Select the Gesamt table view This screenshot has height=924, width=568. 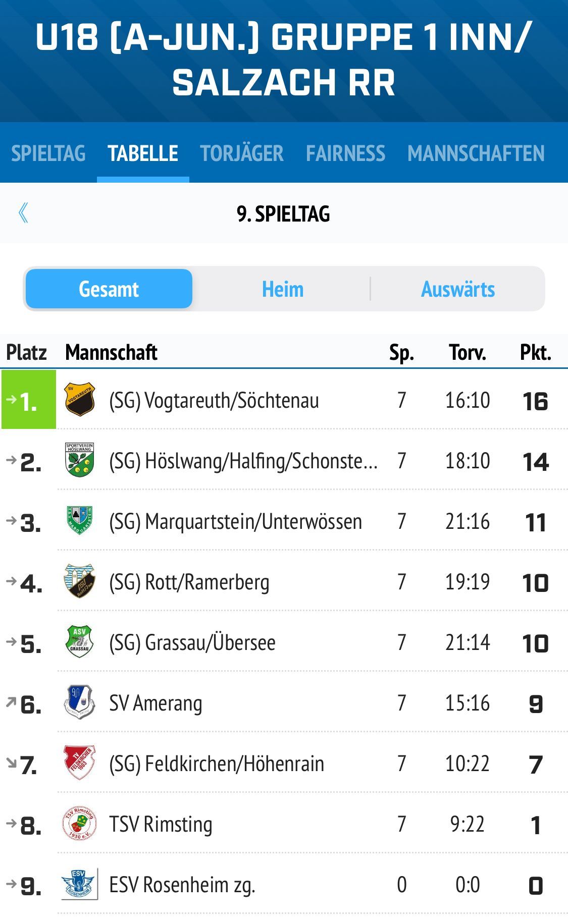[109, 289]
